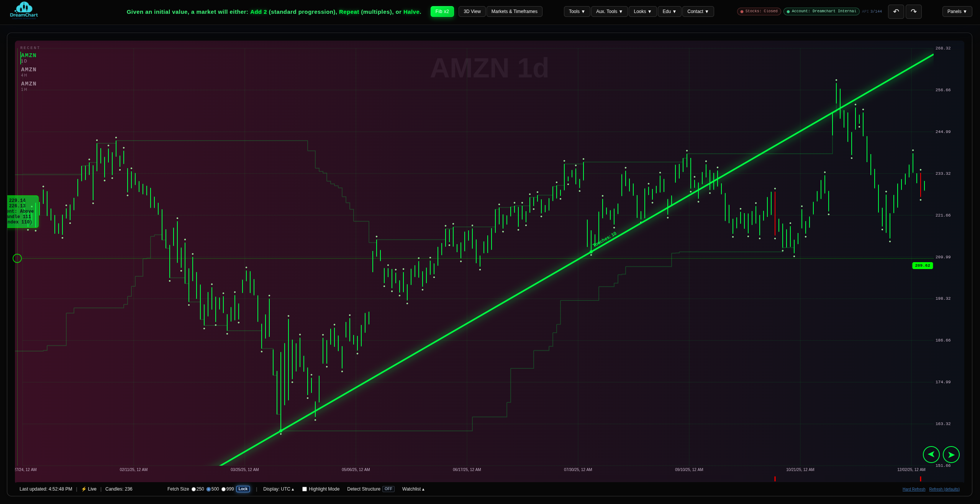
Task: Click the API 3/144 usage counter
Action: (x=872, y=11)
